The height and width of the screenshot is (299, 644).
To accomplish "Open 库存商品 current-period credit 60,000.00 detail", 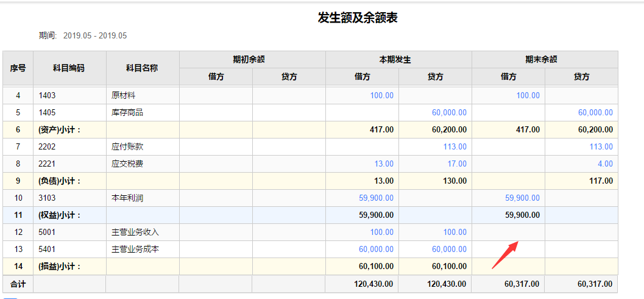I will [449, 112].
